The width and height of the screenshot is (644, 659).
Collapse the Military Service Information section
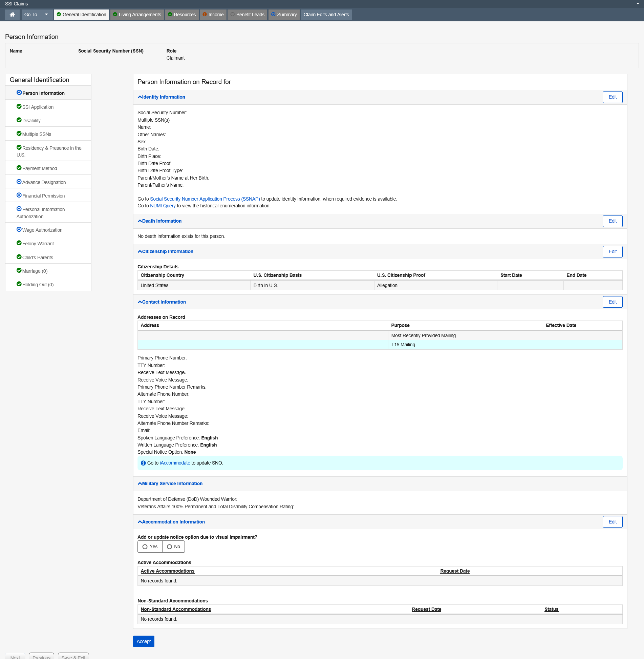170,484
